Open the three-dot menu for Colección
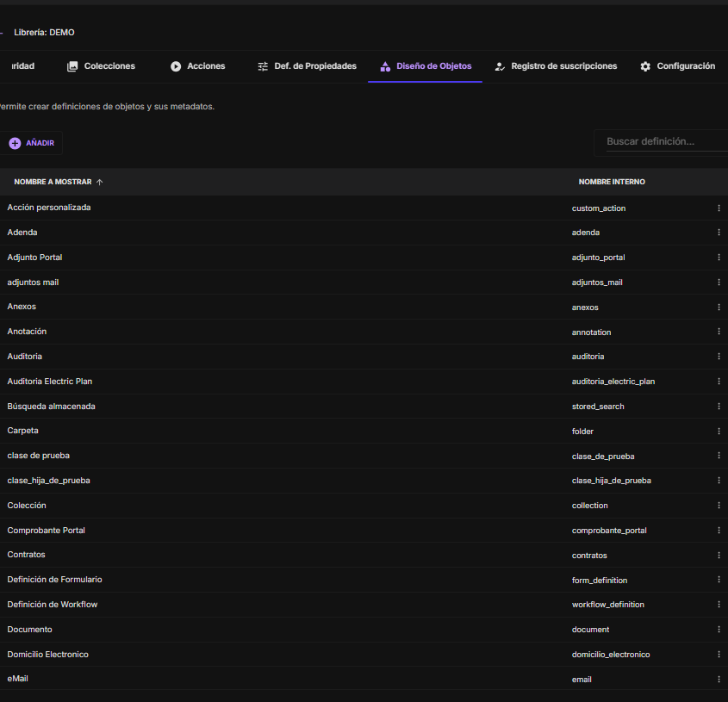Screen dimensions: 728x702 click(x=719, y=505)
